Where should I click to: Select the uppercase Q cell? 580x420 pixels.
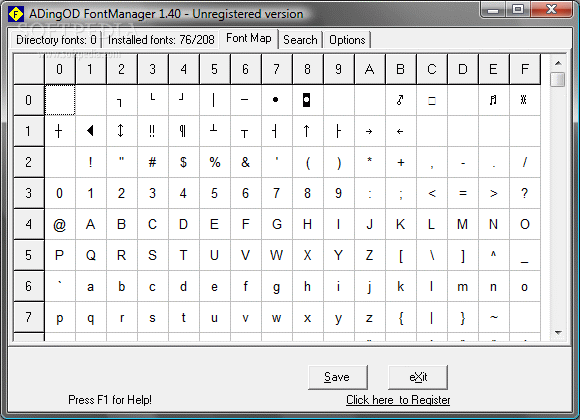click(91, 255)
